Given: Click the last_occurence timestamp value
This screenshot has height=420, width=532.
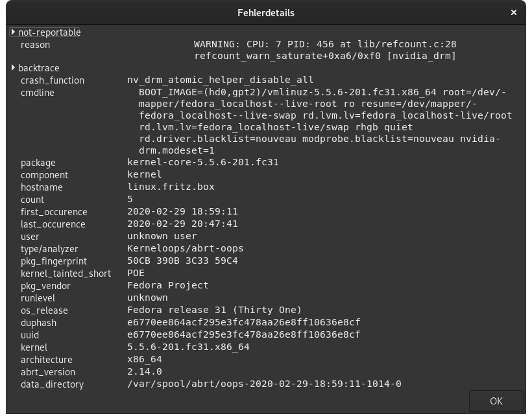Looking at the screenshot, I should tap(182, 224).
